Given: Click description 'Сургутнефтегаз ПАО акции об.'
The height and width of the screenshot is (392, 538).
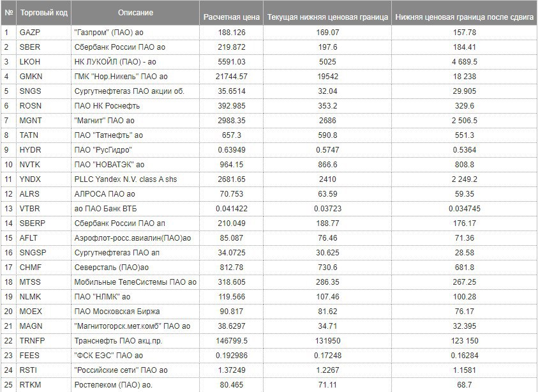Looking at the screenshot, I should point(130,91).
